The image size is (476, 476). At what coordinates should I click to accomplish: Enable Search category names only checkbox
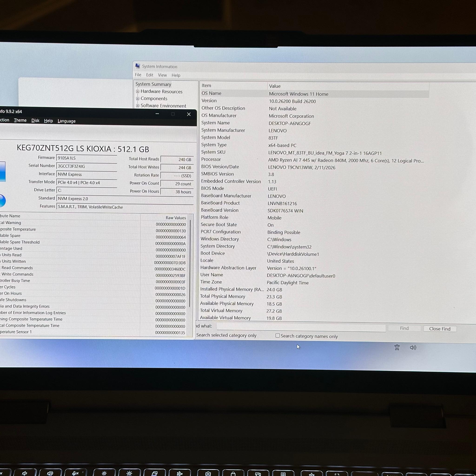(x=278, y=336)
